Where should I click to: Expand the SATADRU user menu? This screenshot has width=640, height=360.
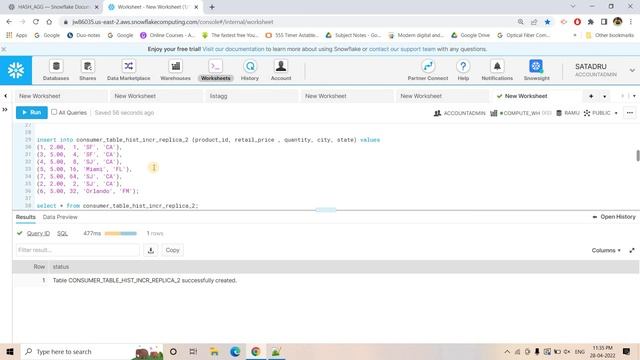pyautogui.click(x=632, y=71)
